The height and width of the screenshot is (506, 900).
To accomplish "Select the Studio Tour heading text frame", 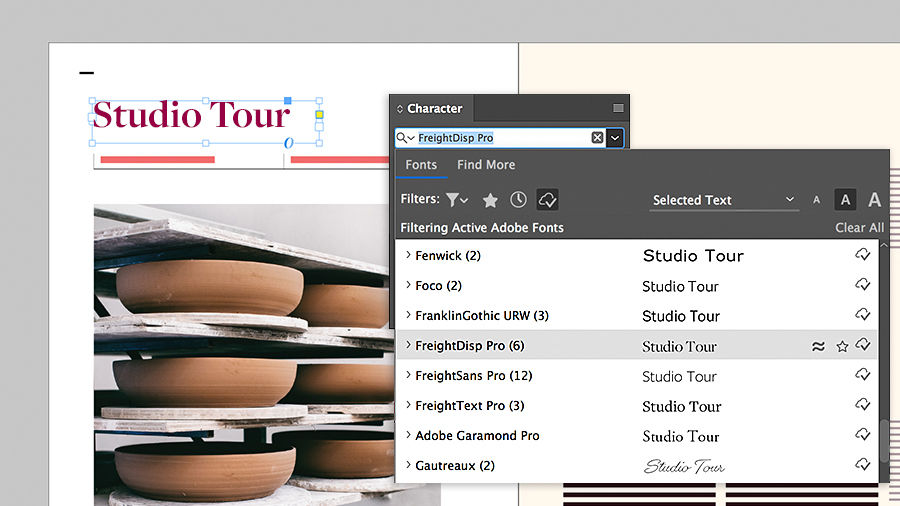I will (x=205, y=122).
